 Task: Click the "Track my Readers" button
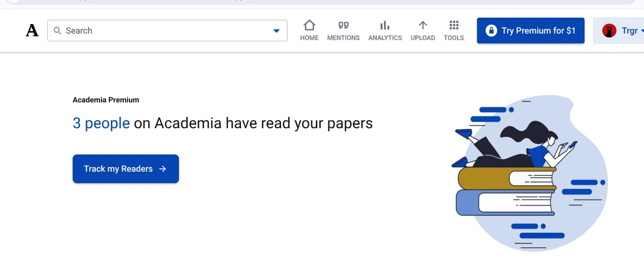(x=126, y=169)
